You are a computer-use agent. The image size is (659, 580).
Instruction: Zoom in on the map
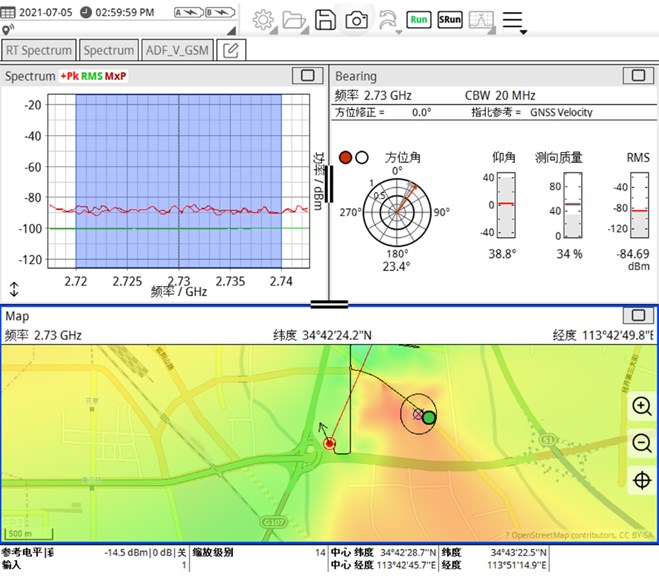(x=642, y=406)
